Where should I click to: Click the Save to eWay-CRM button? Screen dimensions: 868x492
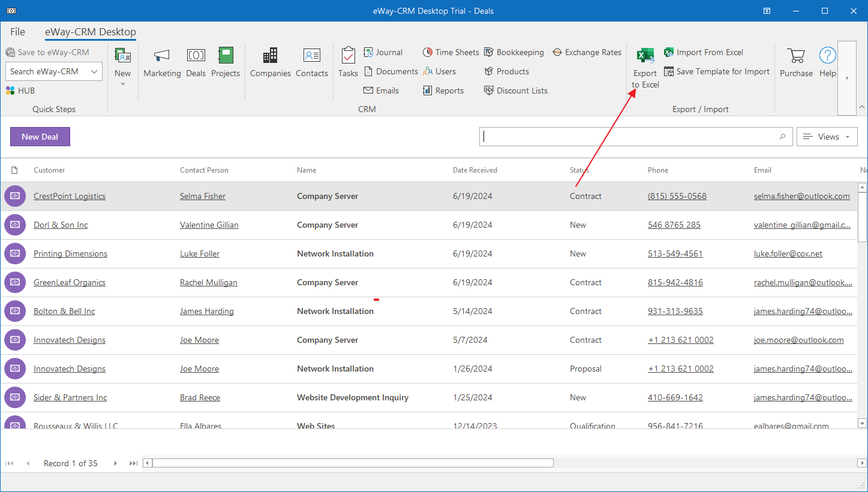click(x=47, y=52)
